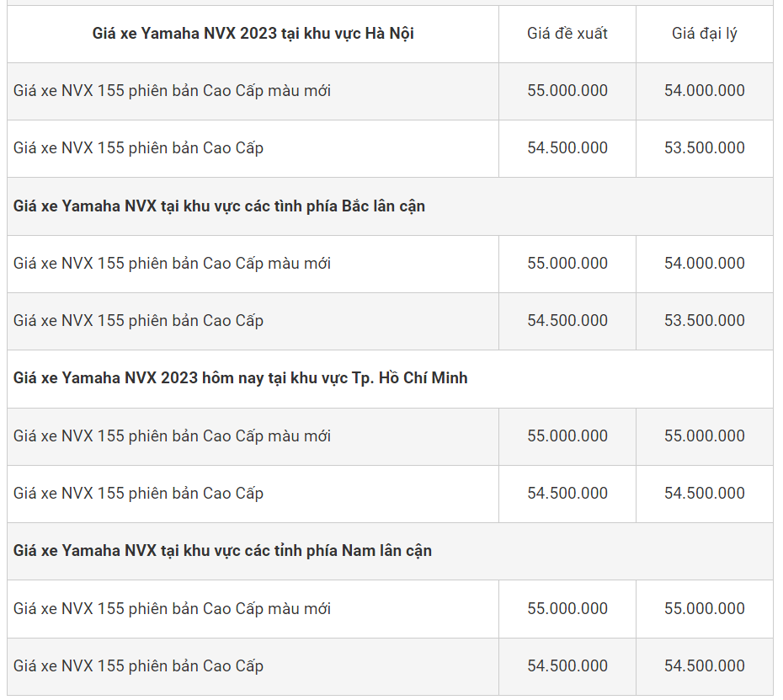This screenshot has height=700, width=783.
Task: Click phía Nam suggested price 54.500.000
Action: pyautogui.click(x=567, y=666)
